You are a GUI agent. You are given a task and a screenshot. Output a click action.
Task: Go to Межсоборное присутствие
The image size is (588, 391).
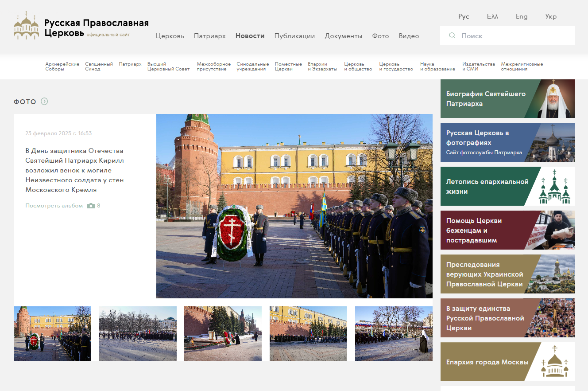click(214, 66)
